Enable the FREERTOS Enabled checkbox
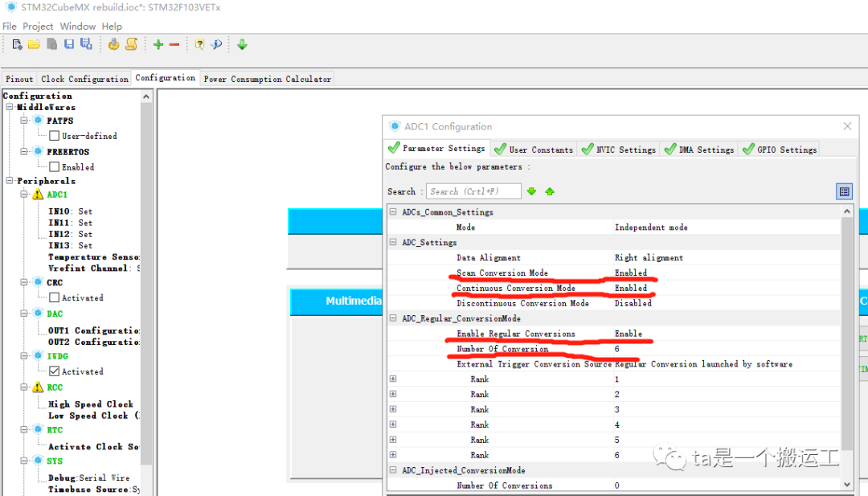Screen dimensions: 868x496 coord(55,166)
